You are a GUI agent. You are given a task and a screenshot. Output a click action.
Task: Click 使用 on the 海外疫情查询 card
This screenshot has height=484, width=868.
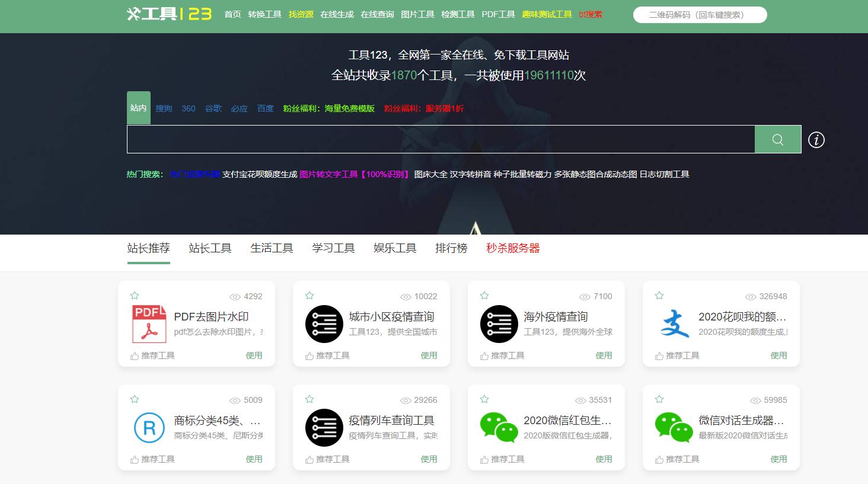pyautogui.click(x=604, y=355)
